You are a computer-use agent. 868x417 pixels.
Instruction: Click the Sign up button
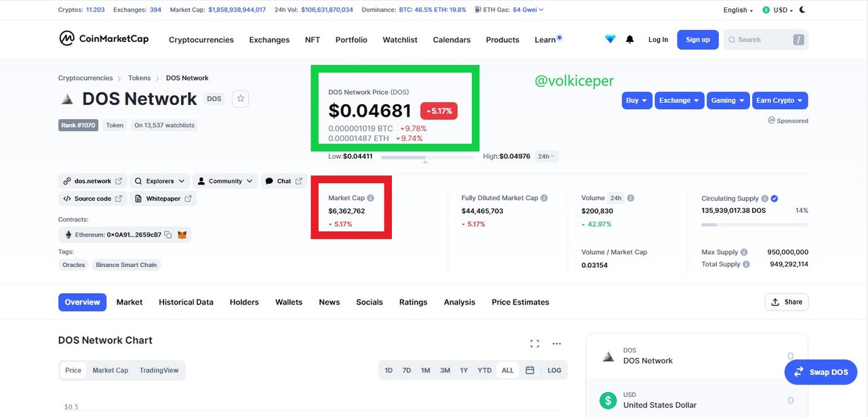[x=698, y=39]
